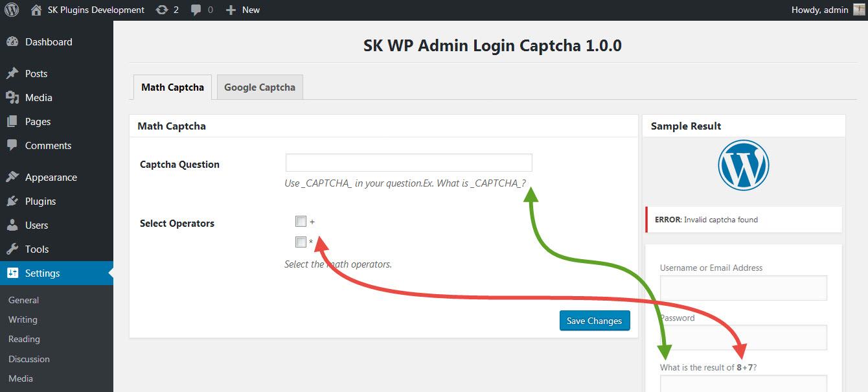
Task: Click the Users person icon
Action: coord(12,225)
